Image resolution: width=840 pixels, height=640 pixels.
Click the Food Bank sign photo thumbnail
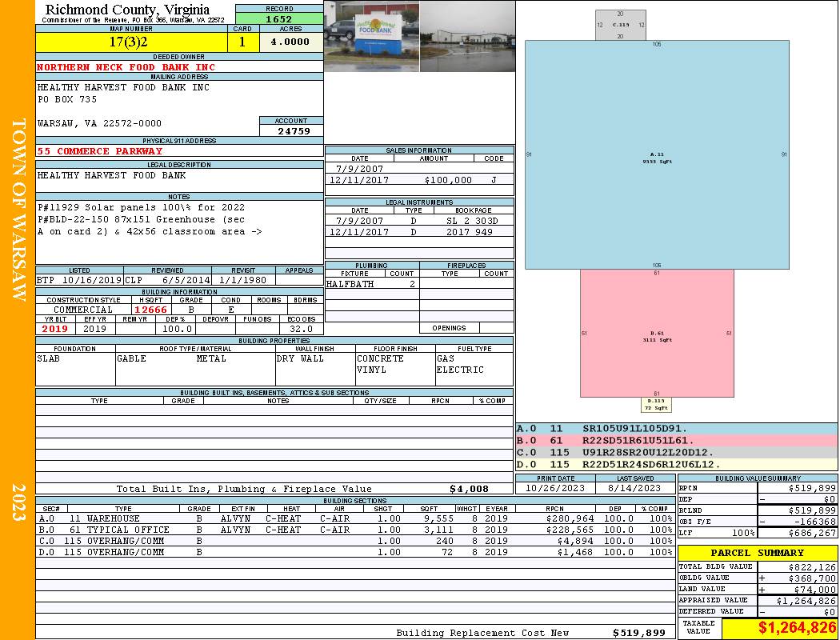click(x=372, y=37)
